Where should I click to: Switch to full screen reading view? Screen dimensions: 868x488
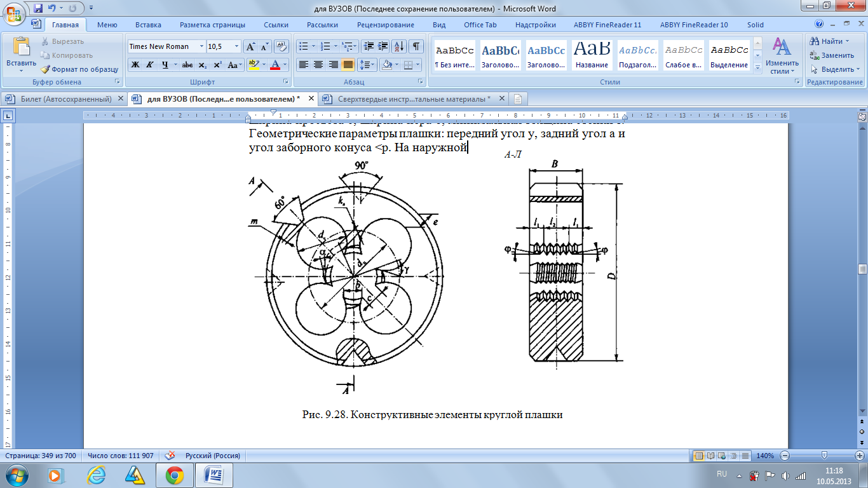coord(710,456)
